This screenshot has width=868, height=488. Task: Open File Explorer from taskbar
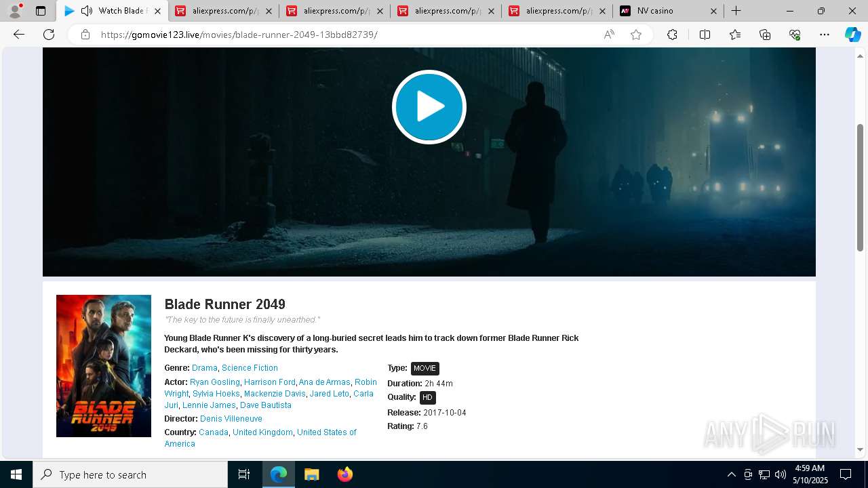click(311, 474)
